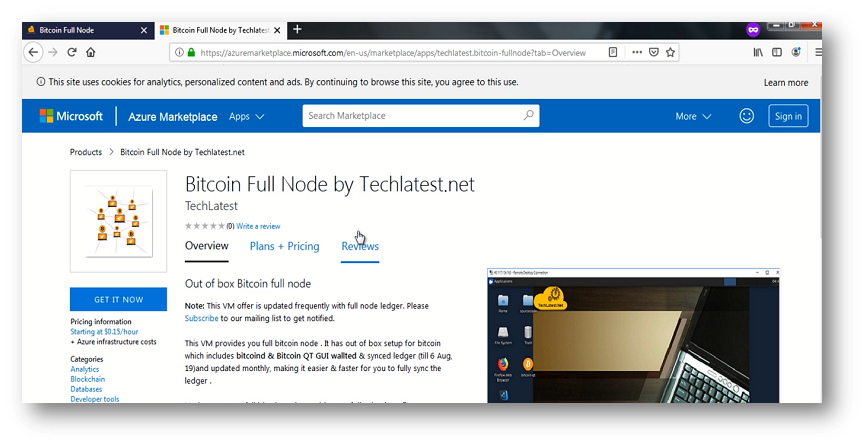Click the green padlock security icon
The height and width of the screenshot is (445, 864).
click(x=191, y=52)
